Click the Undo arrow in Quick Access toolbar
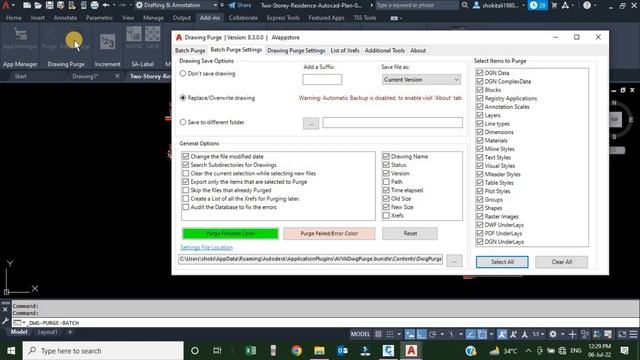This screenshot has height=360, width=640. coord(106,5)
